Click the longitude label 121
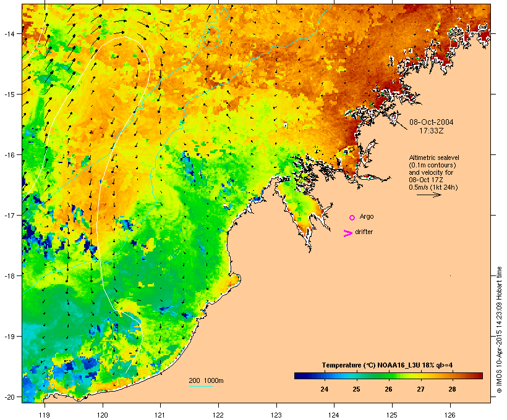The height and width of the screenshot is (420, 507). (x=160, y=415)
